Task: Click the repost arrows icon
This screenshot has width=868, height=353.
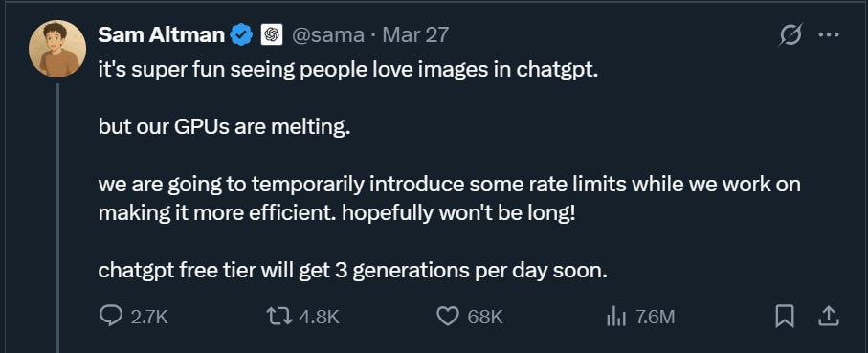Action: [x=279, y=317]
